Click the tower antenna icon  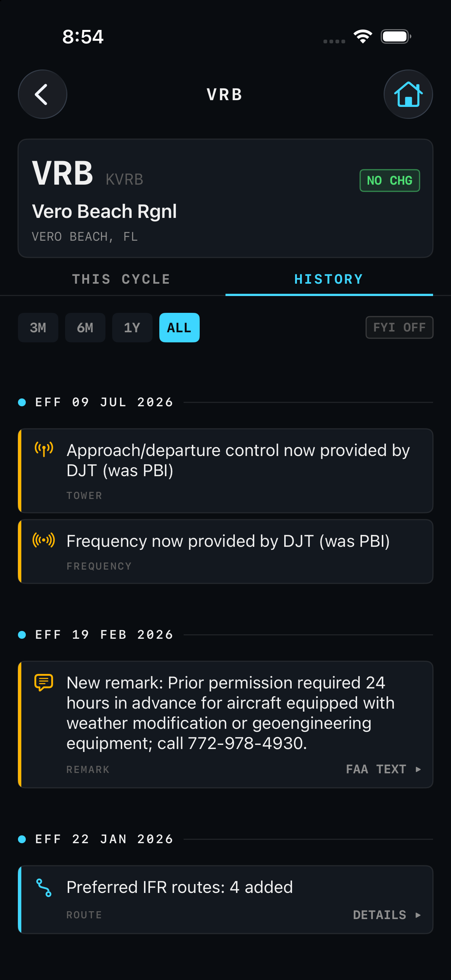44,449
